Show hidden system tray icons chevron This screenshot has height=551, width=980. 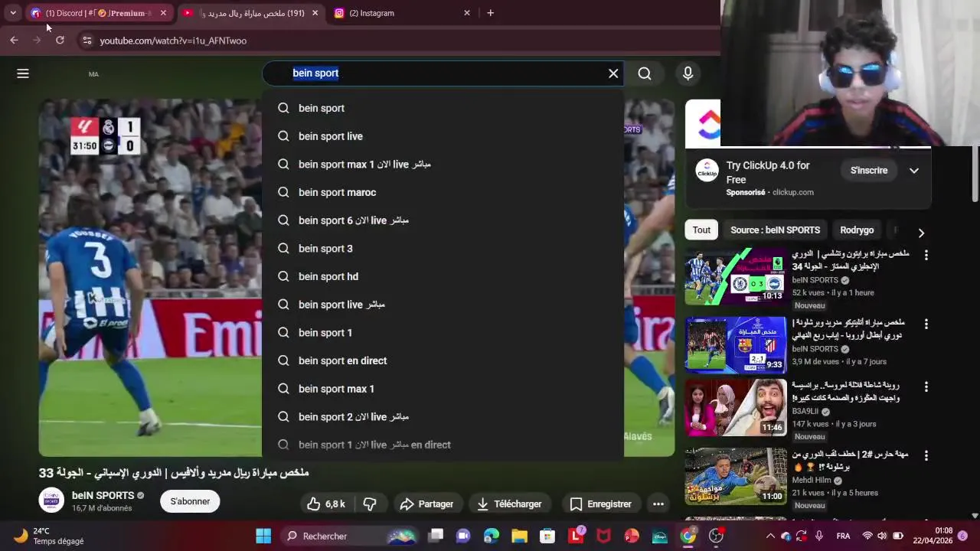[770, 536]
